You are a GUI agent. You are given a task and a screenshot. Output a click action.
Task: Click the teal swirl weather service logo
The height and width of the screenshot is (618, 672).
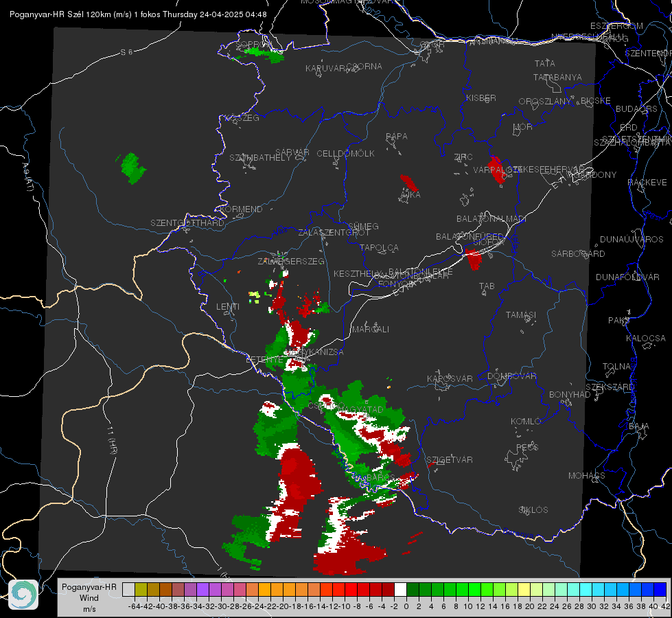(x=23, y=595)
